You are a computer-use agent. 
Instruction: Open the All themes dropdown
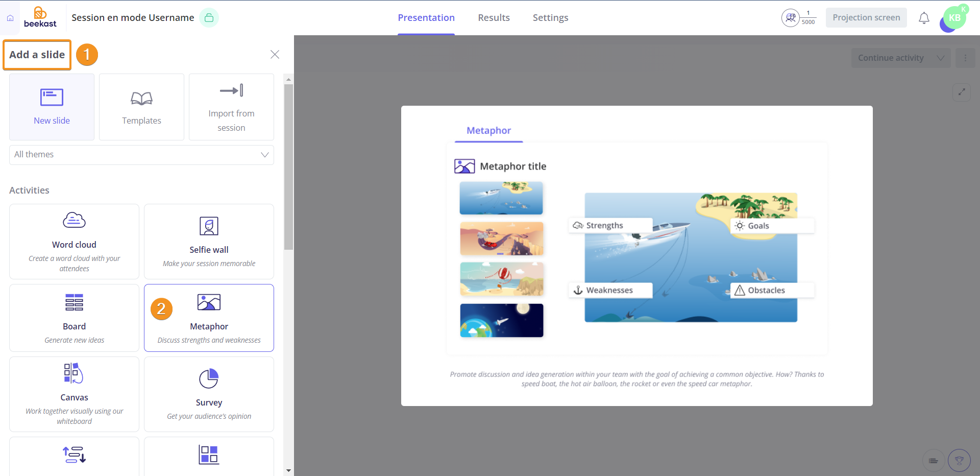point(141,155)
